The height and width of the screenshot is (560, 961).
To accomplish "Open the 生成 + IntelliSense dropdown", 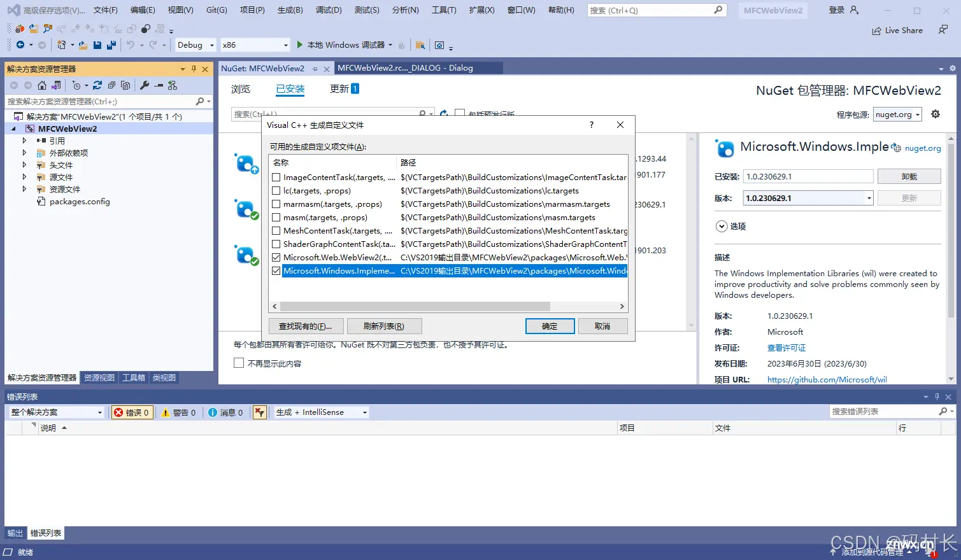I will (322, 412).
